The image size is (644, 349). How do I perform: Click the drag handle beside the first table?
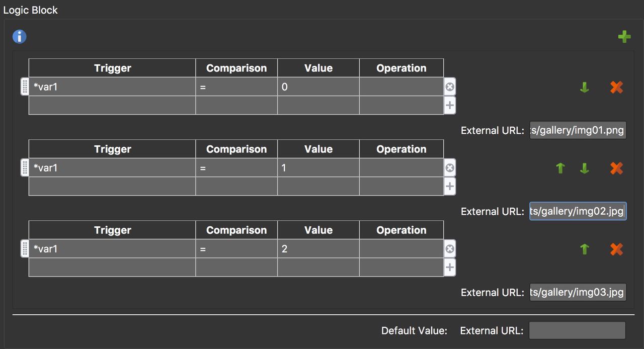tap(24, 86)
